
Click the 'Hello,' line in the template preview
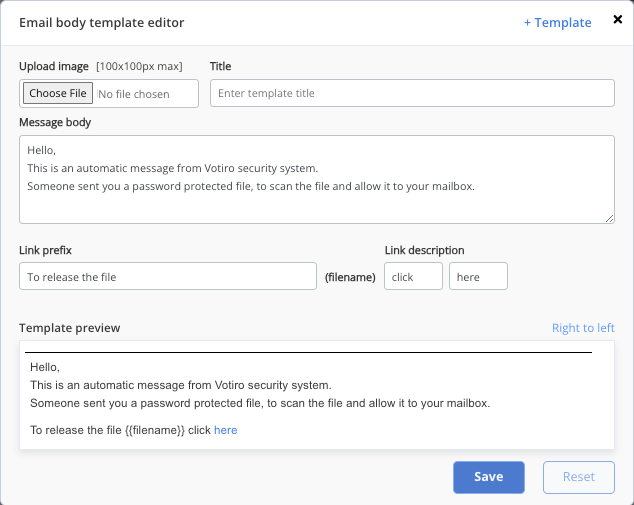45,367
